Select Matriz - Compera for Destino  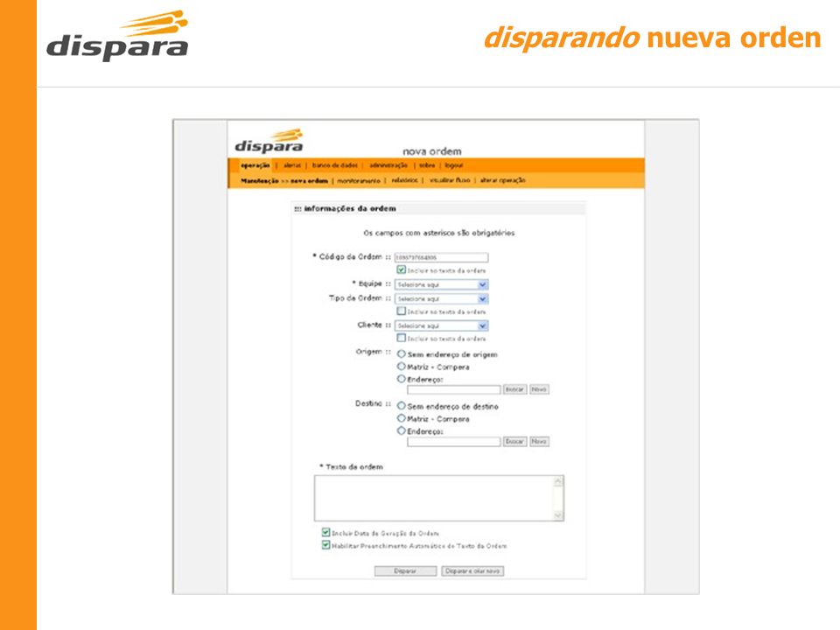[402, 418]
